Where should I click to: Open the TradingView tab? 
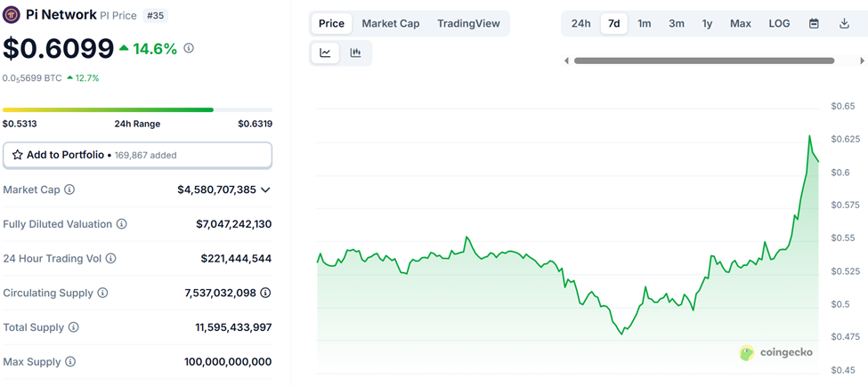[468, 23]
